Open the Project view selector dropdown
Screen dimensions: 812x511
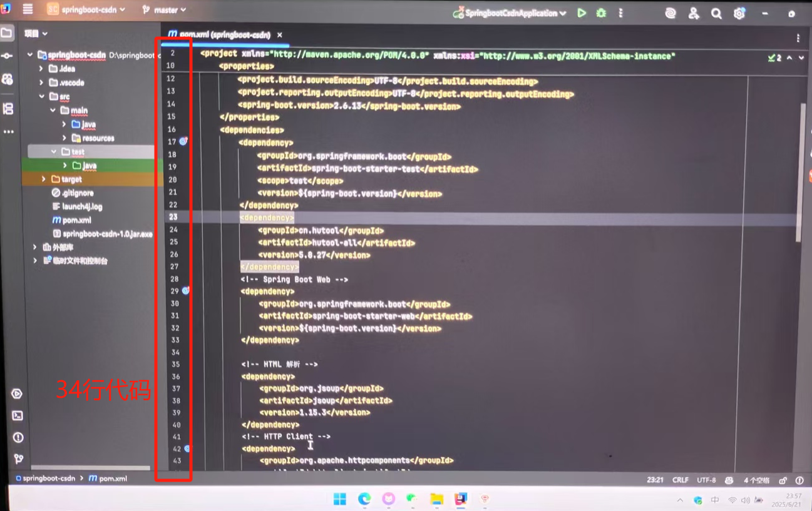36,33
